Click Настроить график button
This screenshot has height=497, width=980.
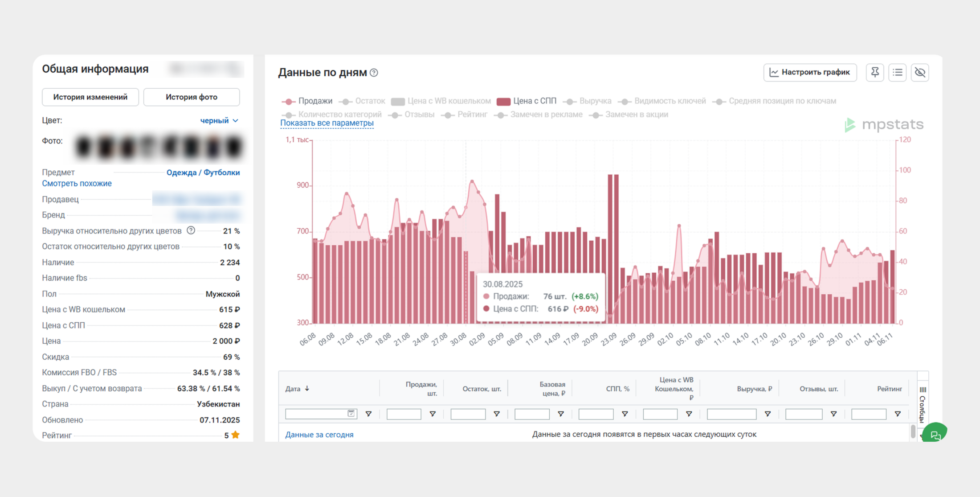coord(810,72)
